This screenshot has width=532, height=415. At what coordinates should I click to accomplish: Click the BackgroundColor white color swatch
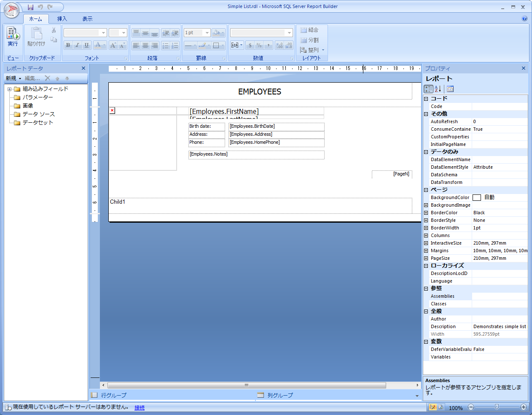(477, 197)
